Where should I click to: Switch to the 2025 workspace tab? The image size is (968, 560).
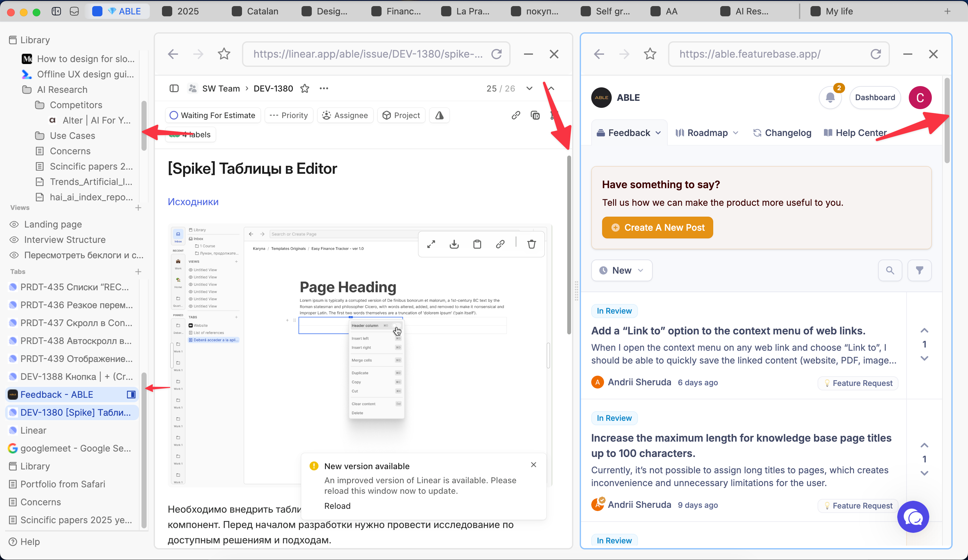181,11
